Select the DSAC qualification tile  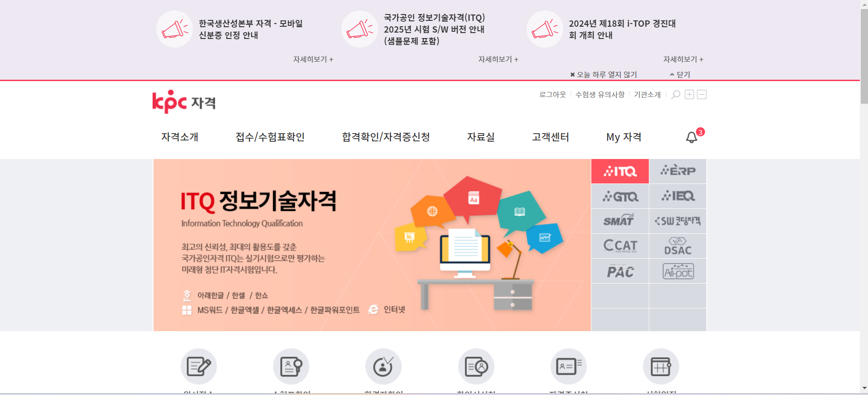pos(678,246)
